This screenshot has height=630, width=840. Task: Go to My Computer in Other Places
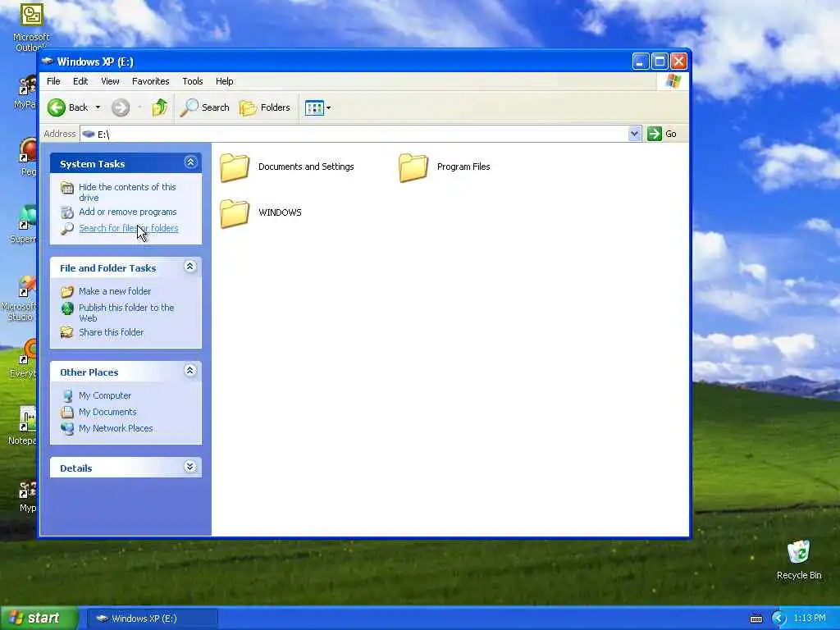click(105, 395)
